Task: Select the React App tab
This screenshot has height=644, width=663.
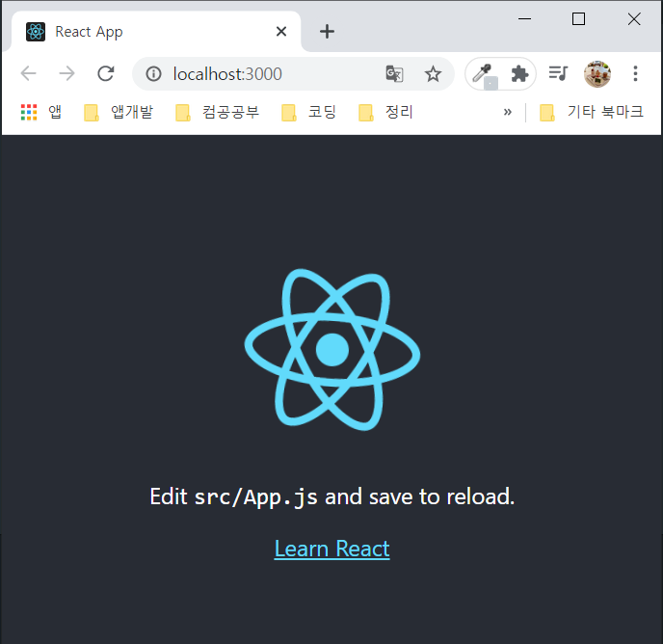Action: (x=156, y=32)
